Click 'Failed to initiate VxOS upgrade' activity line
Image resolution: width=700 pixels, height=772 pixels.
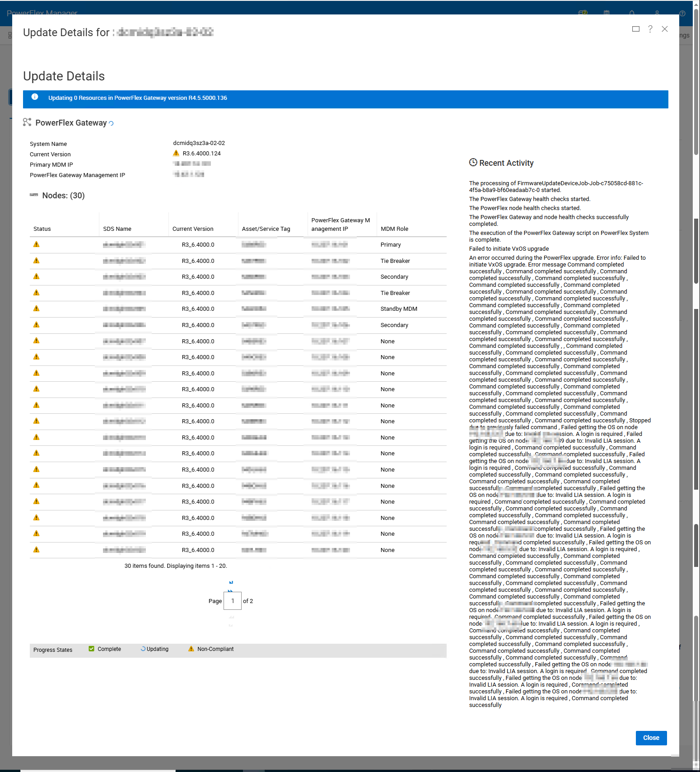[509, 249]
